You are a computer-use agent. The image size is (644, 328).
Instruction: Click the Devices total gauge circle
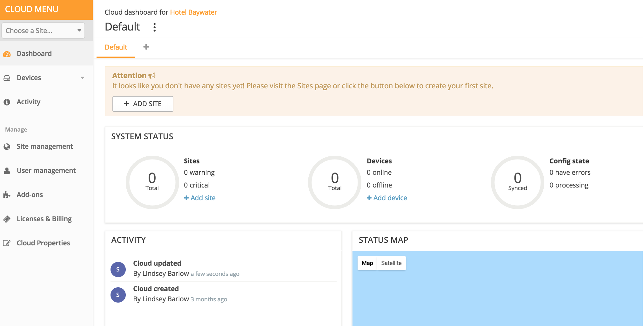click(x=335, y=182)
